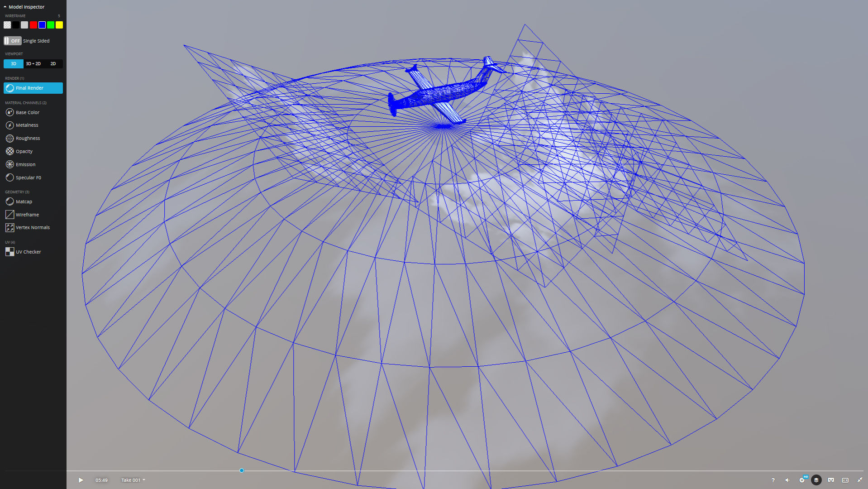The width and height of the screenshot is (868, 489).
Task: Pick the yellow wireframe color swatch
Action: tap(59, 25)
